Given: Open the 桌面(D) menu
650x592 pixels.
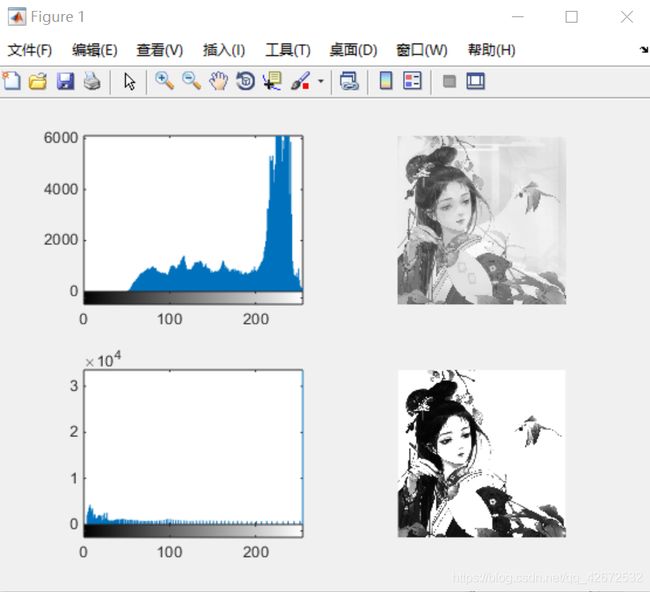Looking at the screenshot, I should tap(353, 50).
